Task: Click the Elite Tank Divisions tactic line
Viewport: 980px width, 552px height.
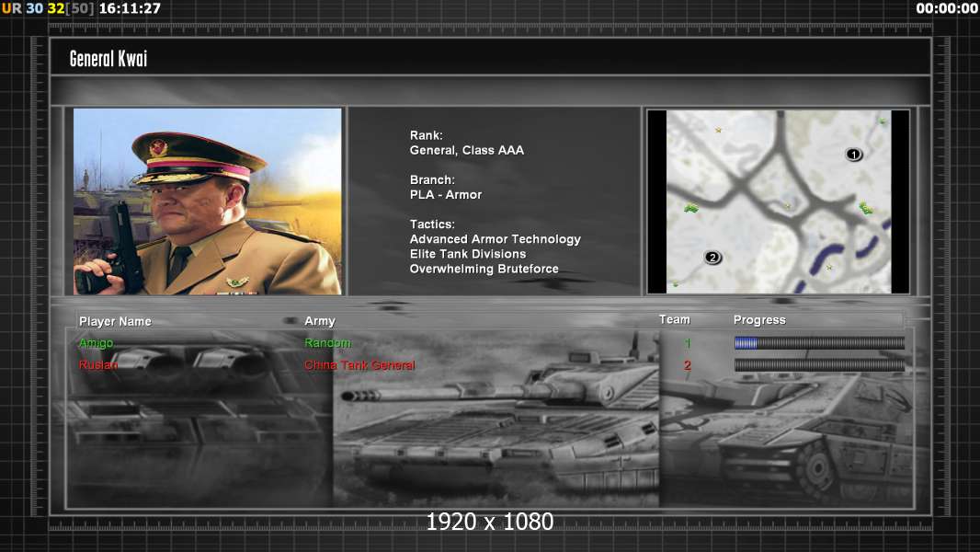Action: click(468, 254)
